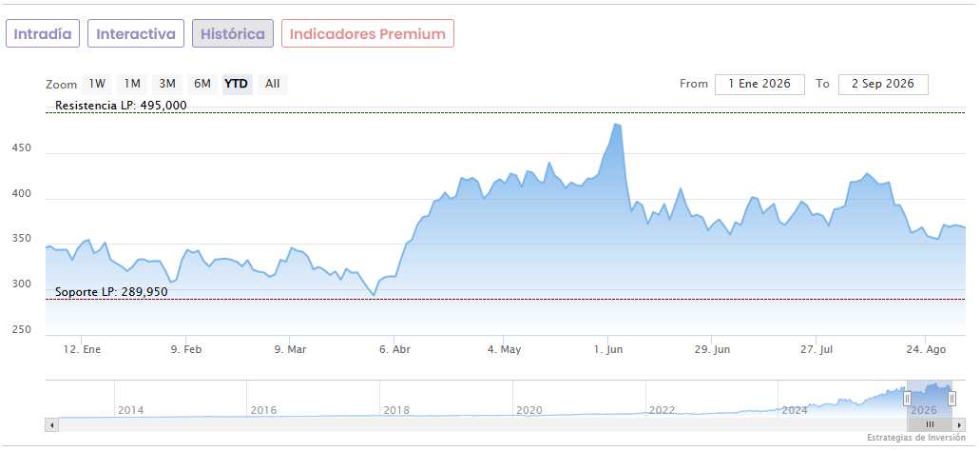Click the navigator's left range handle
The width and height of the screenshot is (980, 451).
(x=907, y=399)
